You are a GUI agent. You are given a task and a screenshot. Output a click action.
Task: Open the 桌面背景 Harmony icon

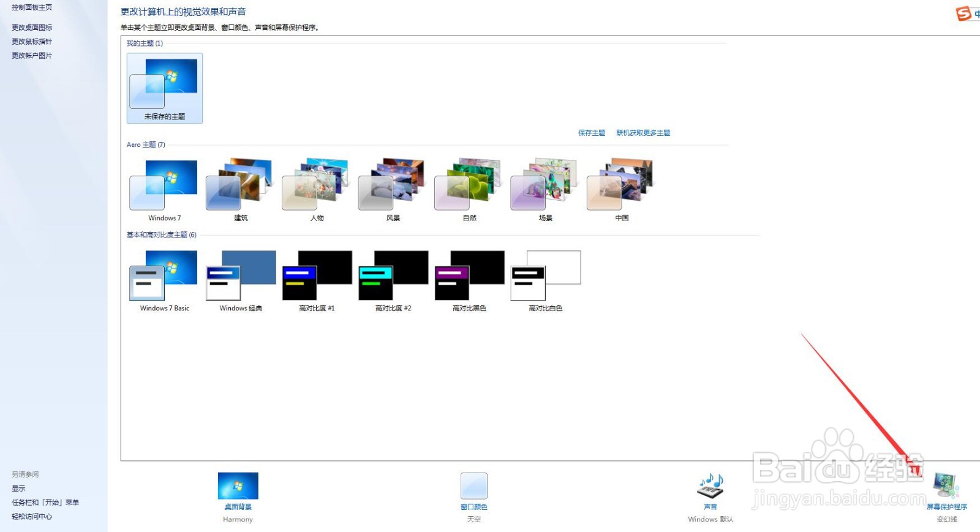pos(238,486)
